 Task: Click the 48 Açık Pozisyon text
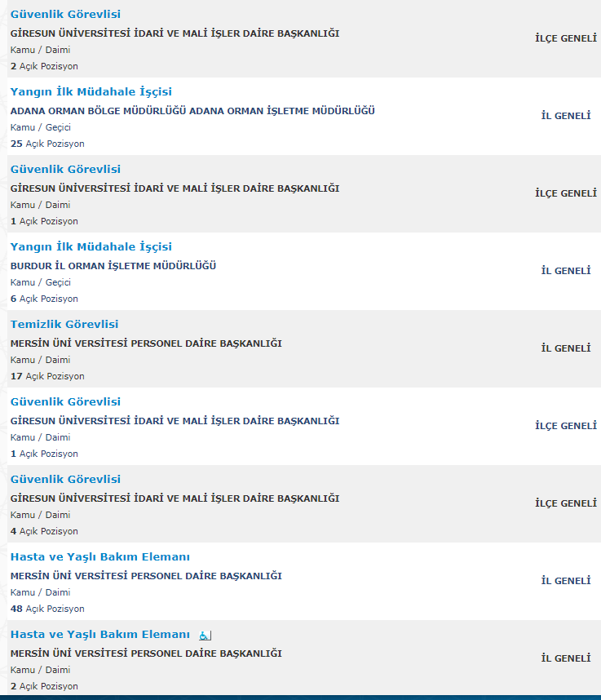coord(47,609)
